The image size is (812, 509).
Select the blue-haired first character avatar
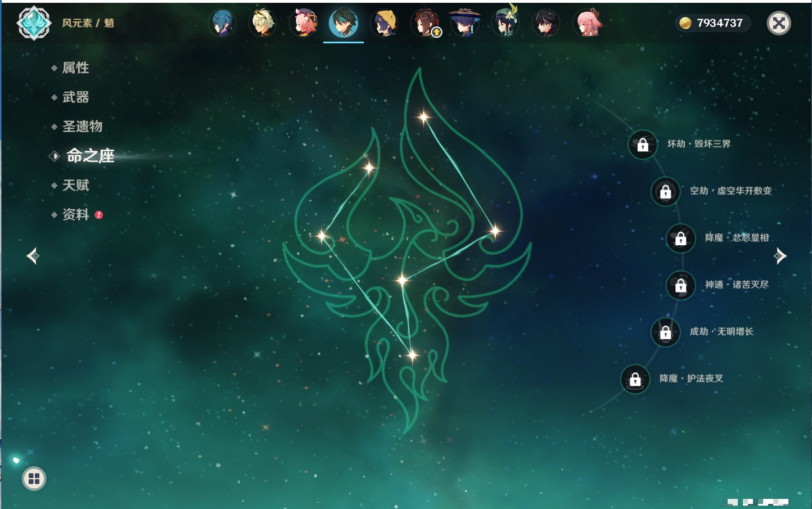point(222,24)
